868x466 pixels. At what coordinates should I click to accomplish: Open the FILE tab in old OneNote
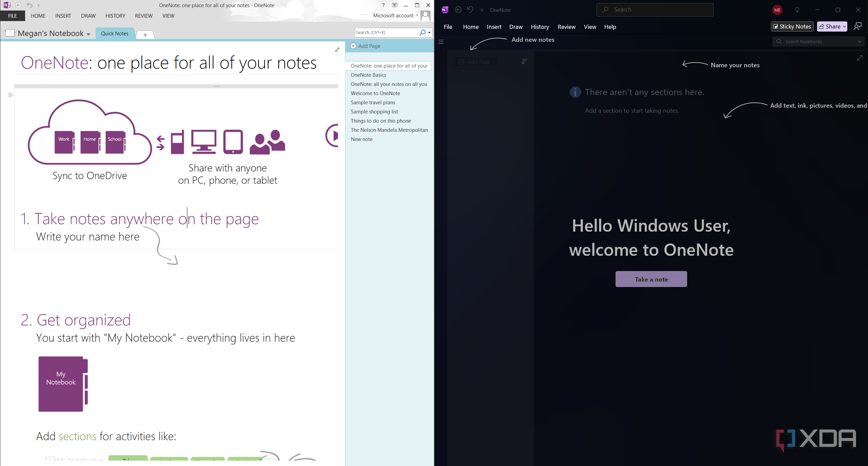[x=13, y=16]
